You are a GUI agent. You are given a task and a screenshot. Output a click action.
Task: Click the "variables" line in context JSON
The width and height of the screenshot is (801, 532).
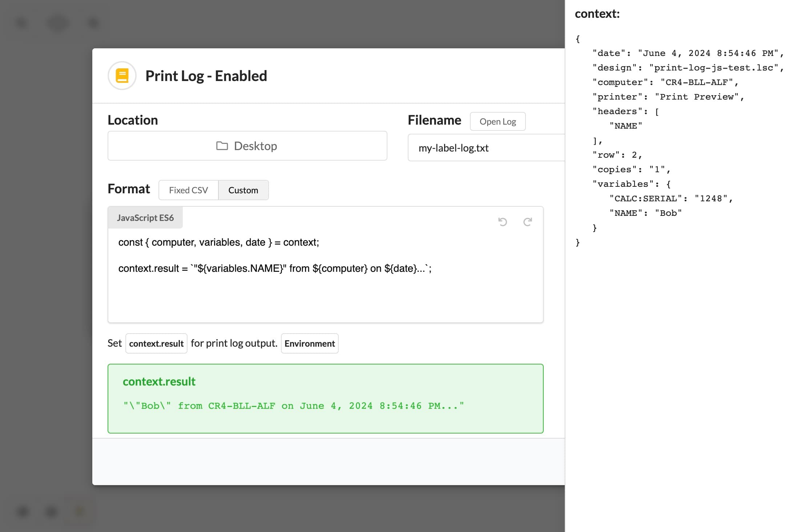(632, 184)
